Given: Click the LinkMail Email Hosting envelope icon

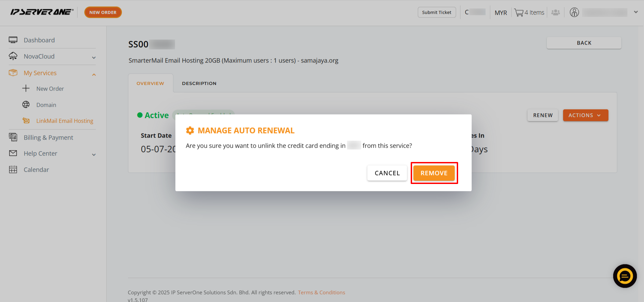Looking at the screenshot, I should [x=26, y=121].
